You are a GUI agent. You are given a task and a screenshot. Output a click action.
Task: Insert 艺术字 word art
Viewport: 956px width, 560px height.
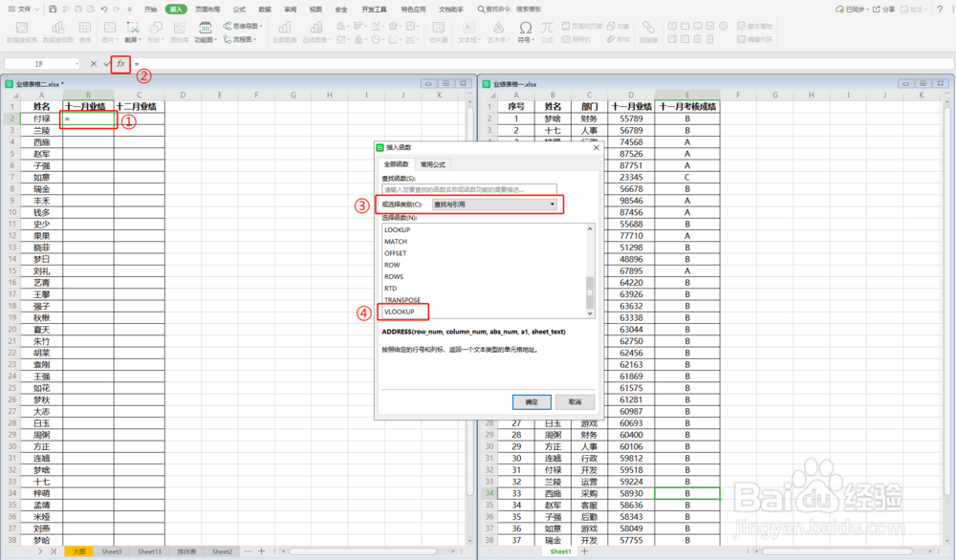(x=498, y=32)
